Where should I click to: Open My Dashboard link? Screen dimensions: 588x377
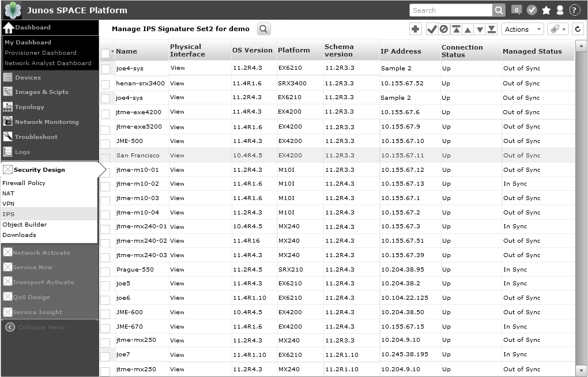pyautogui.click(x=28, y=43)
